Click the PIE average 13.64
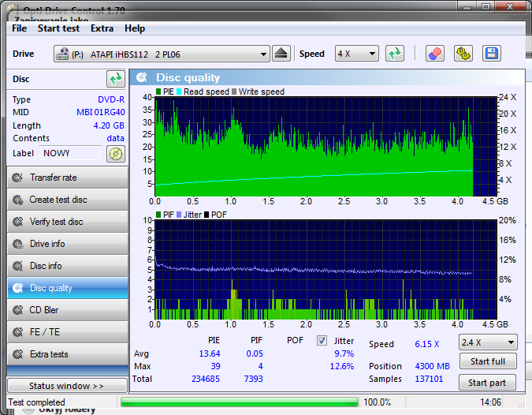Viewport: 532px width, 415px height. 210,353
